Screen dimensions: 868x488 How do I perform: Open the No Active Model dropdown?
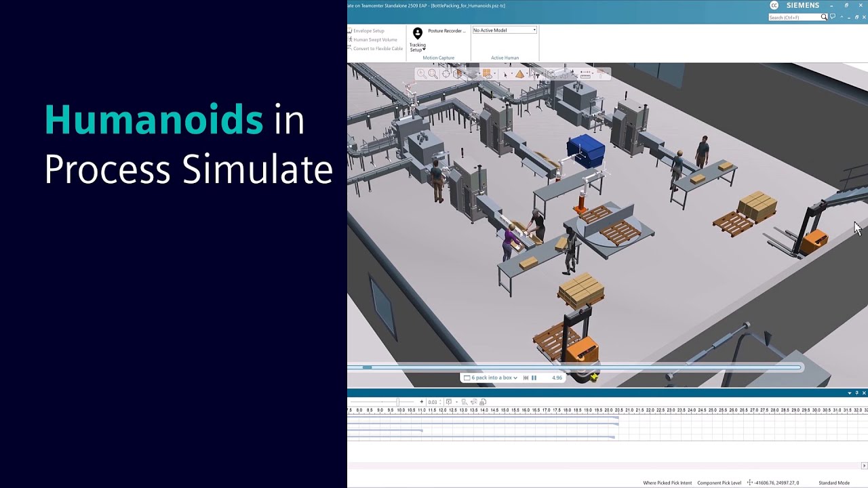pyautogui.click(x=505, y=30)
